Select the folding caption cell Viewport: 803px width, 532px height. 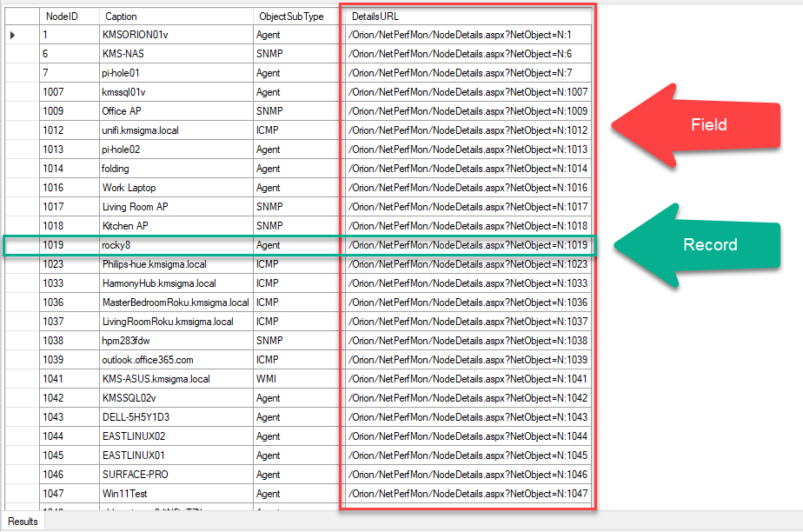pos(176,169)
